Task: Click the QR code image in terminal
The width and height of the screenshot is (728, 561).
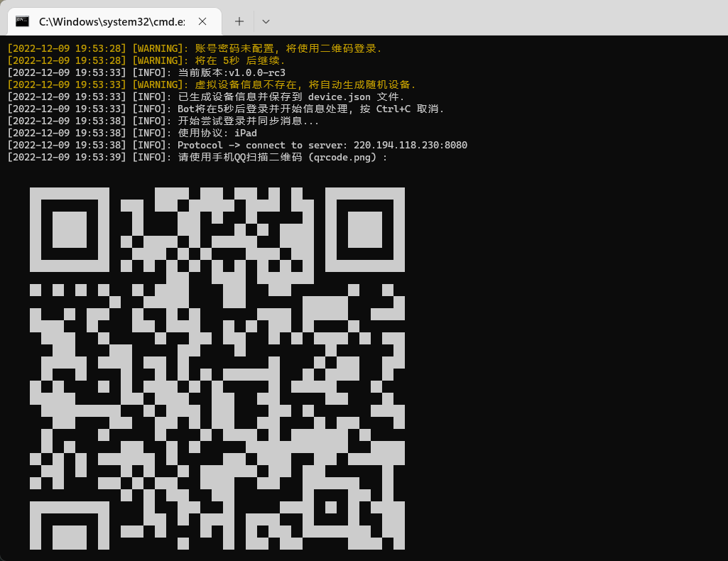Action: point(217,369)
